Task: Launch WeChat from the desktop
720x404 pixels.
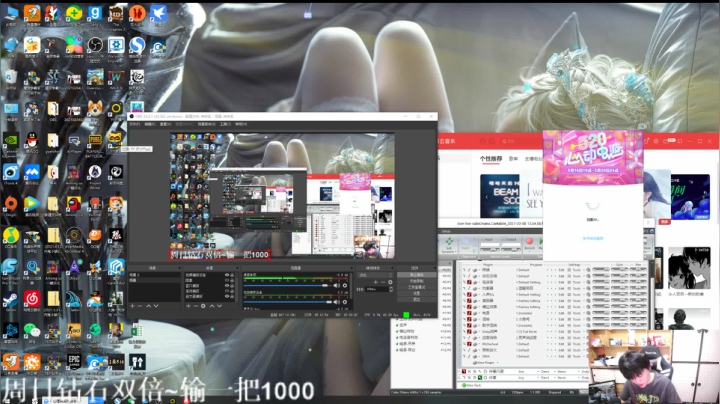Action: [x=32, y=330]
